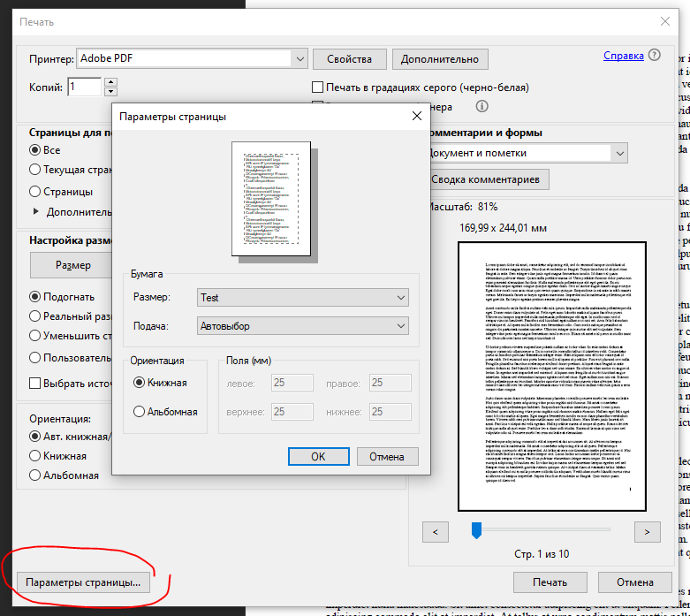The height and width of the screenshot is (616, 690).
Task: Select the Все pages radio button
Action: click(x=34, y=150)
